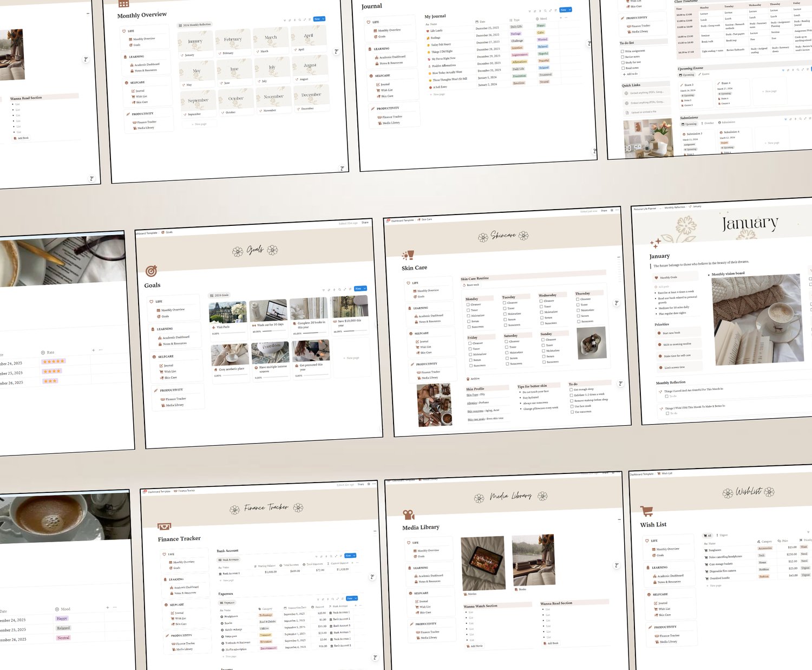Click the 'Complete 20 books' progress bar
Image resolution: width=812 pixels, height=670 pixels.
pos(315,333)
